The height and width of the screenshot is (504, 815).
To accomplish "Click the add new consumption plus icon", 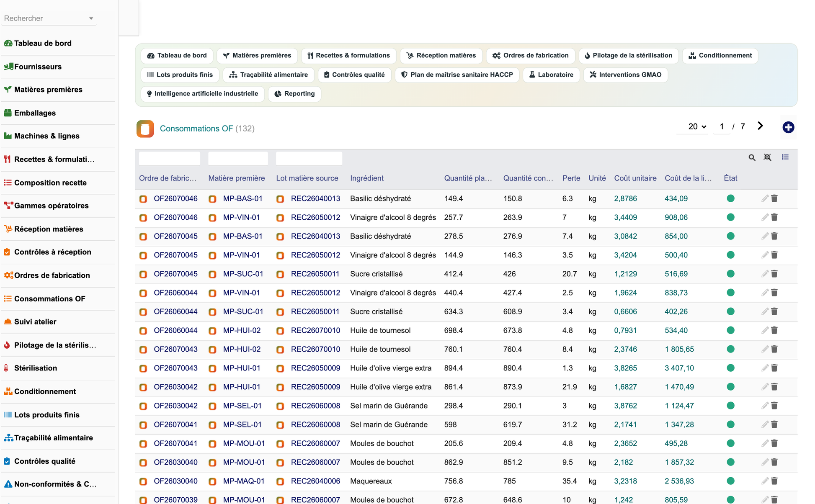I will (x=788, y=127).
